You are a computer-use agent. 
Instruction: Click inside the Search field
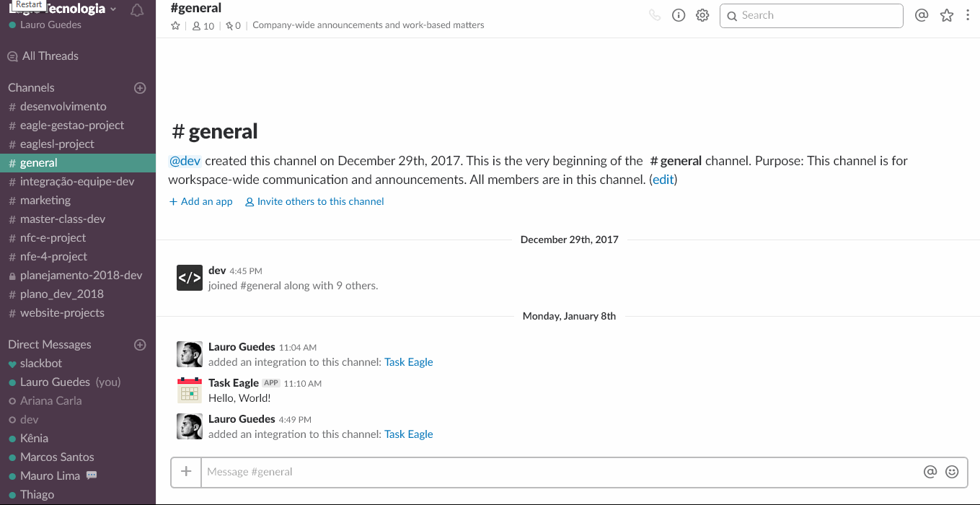pos(811,15)
